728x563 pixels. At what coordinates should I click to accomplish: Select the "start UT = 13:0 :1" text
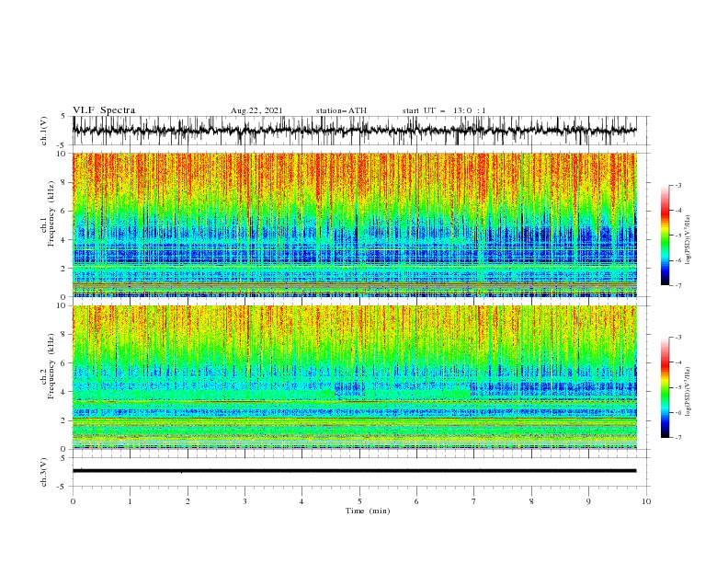pyautogui.click(x=444, y=110)
